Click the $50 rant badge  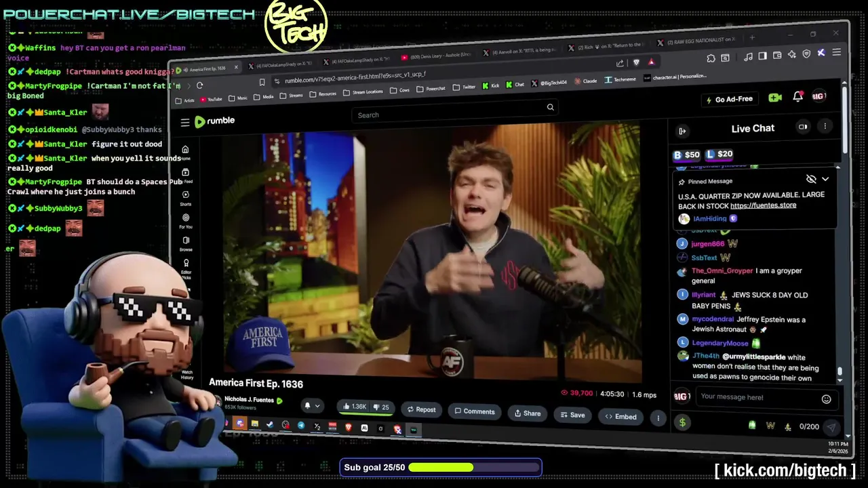coord(686,155)
